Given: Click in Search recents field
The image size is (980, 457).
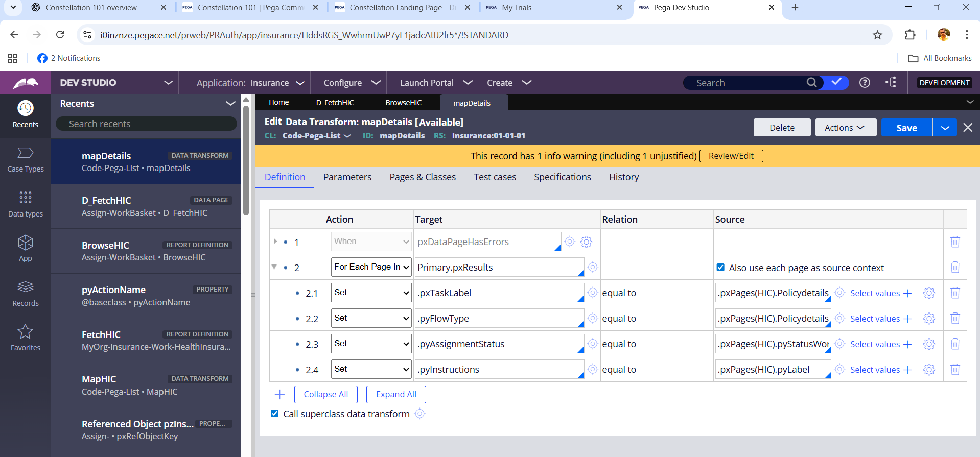Looking at the screenshot, I should tap(146, 124).
